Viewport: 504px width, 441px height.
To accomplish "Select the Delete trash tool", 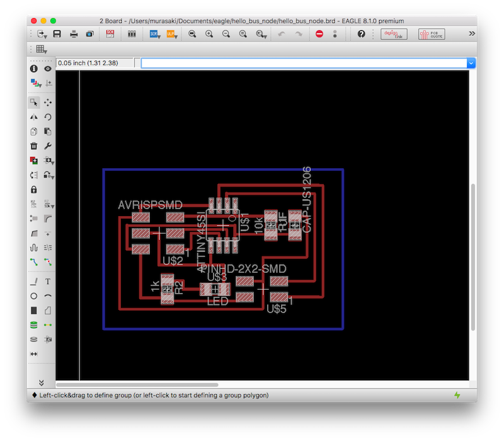I will tap(34, 146).
